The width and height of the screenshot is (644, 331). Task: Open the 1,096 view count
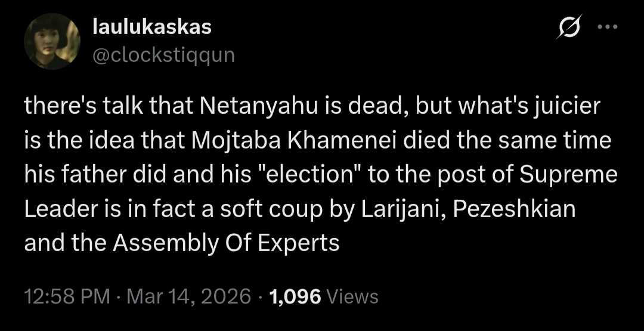pos(295,296)
